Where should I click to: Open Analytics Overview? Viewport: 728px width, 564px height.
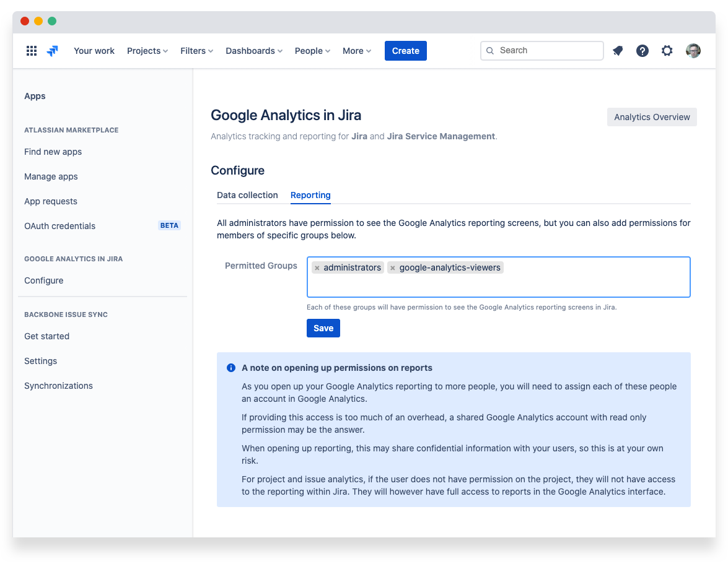[x=652, y=117]
